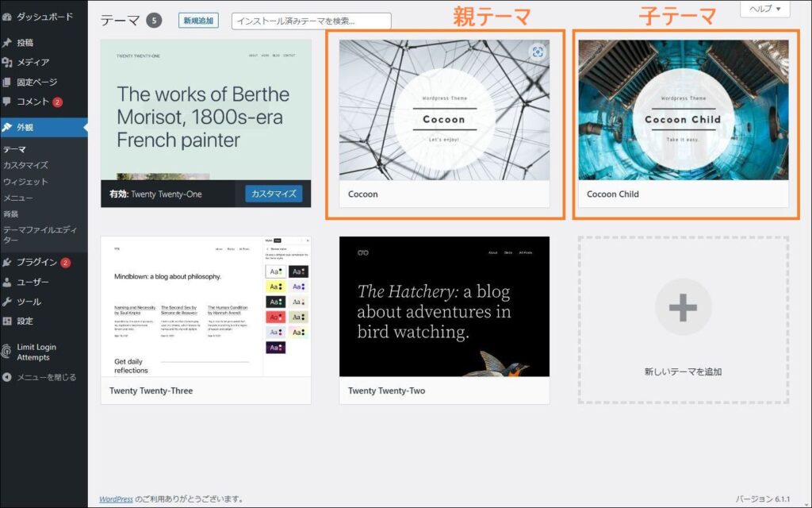
Task: Click the theme count badge 5
Action: click(x=154, y=21)
